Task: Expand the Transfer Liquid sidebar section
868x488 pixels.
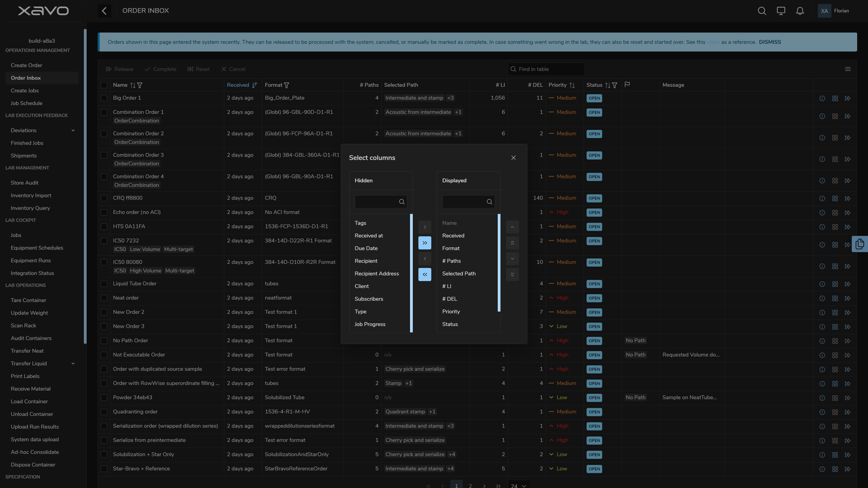Action: pos(73,364)
